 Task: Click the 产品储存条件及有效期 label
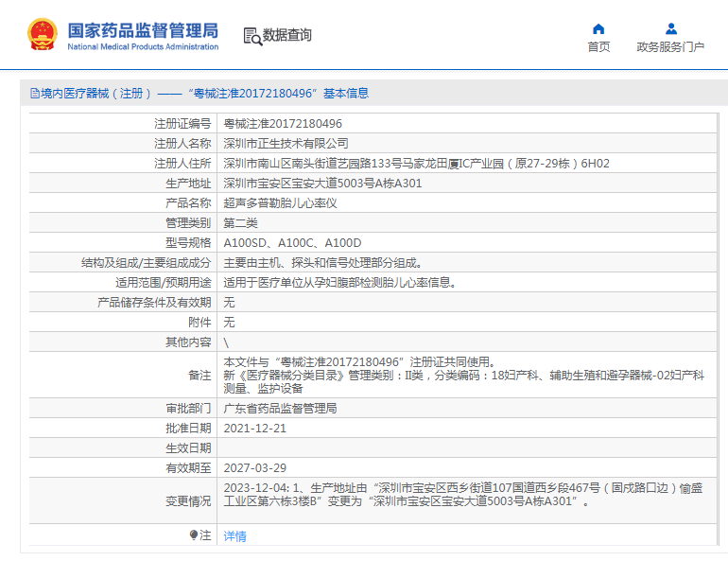click(x=154, y=303)
